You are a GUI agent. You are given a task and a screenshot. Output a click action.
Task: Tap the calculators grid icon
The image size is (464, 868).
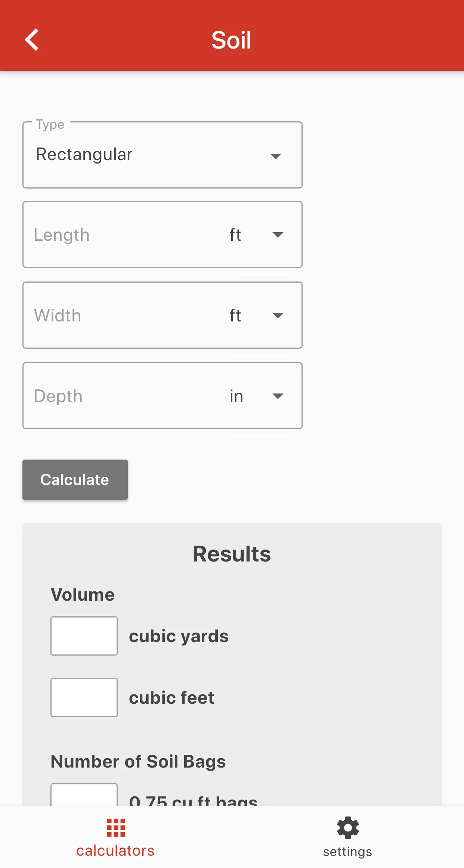point(116,828)
